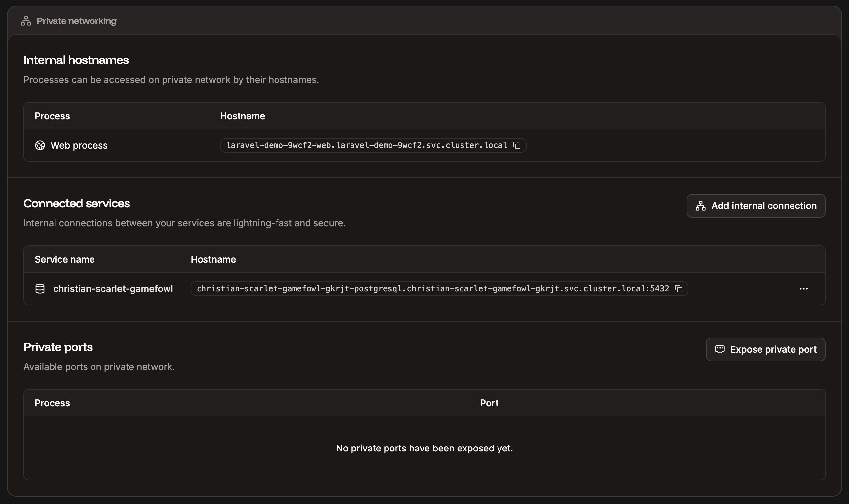The width and height of the screenshot is (849, 504).
Task: Click the Private ports heading
Action: pyautogui.click(x=58, y=347)
